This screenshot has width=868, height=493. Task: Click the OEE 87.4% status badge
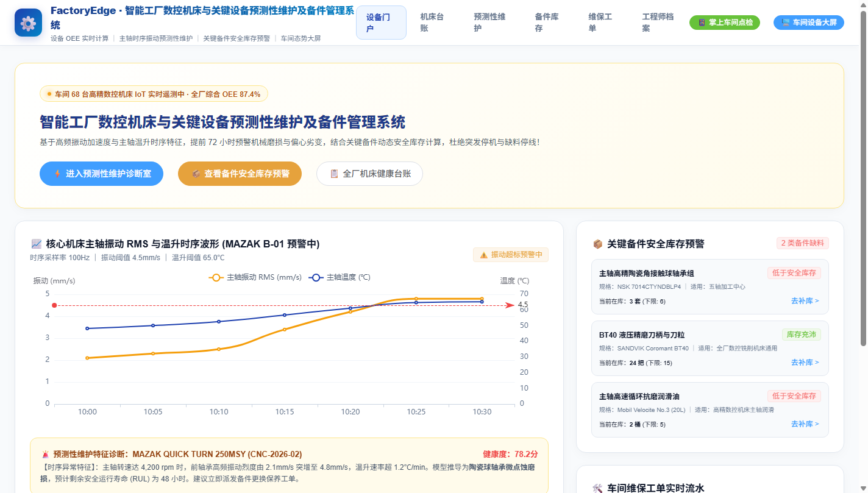coord(154,94)
